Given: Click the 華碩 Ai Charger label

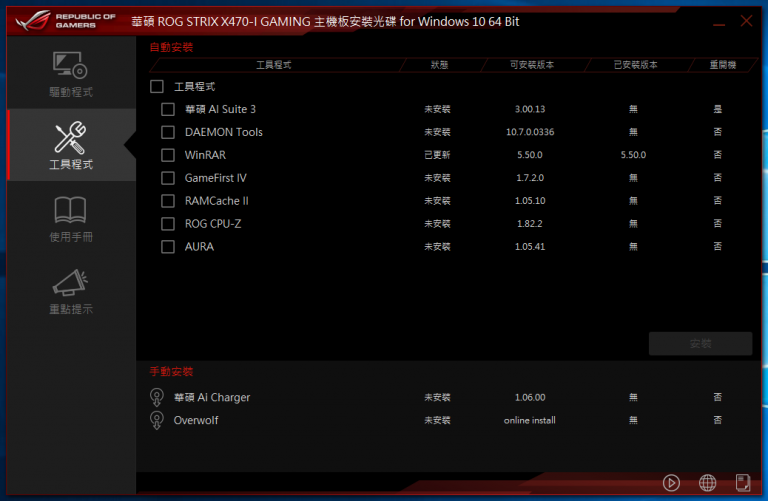Looking at the screenshot, I should point(212,397).
